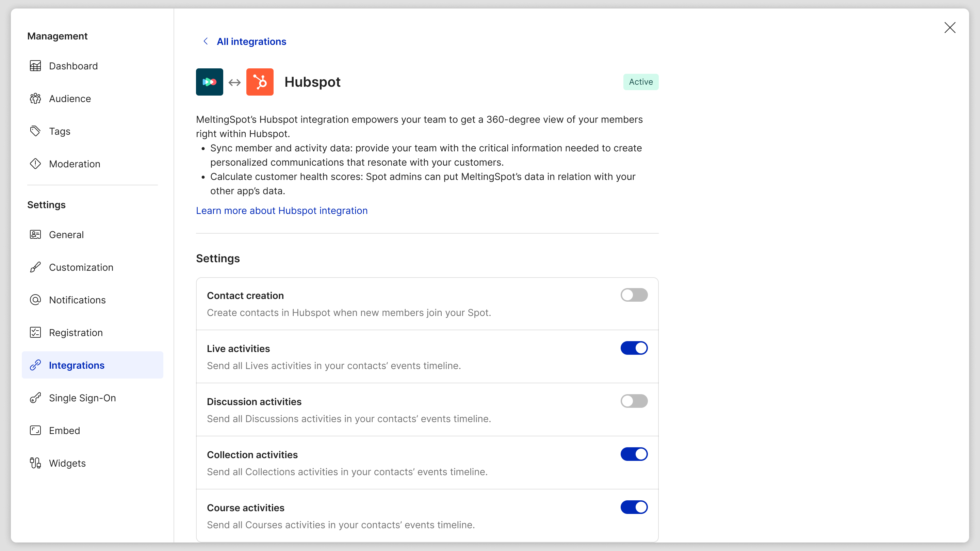Click the Tags icon
The height and width of the screenshot is (551, 980).
[x=35, y=131]
